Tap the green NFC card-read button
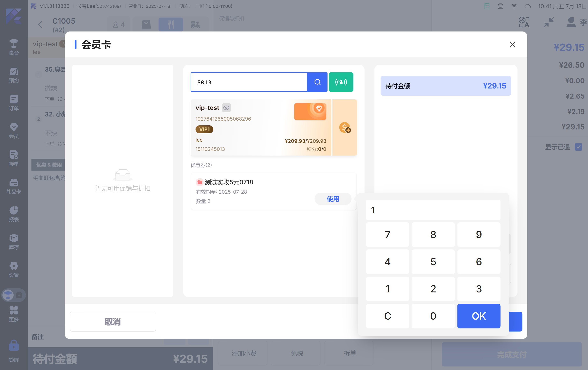Screen dimensions: 588x370 [x=341, y=82]
